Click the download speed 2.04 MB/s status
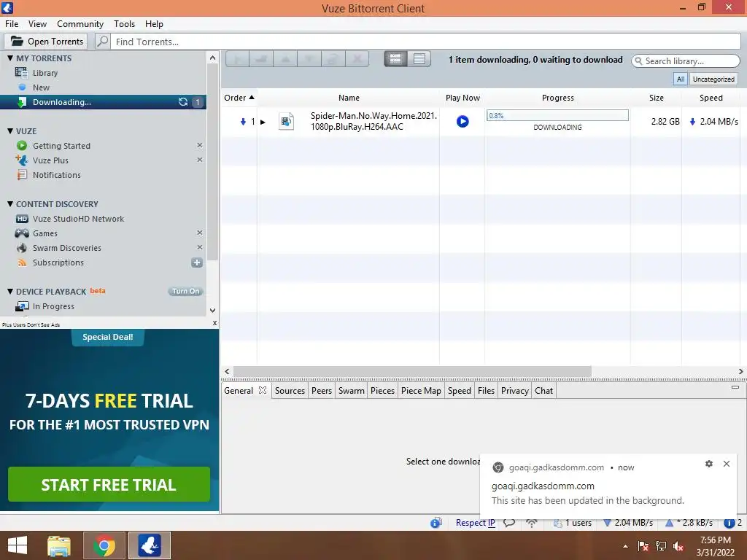Screen dimensions: 747x560 tap(628, 523)
